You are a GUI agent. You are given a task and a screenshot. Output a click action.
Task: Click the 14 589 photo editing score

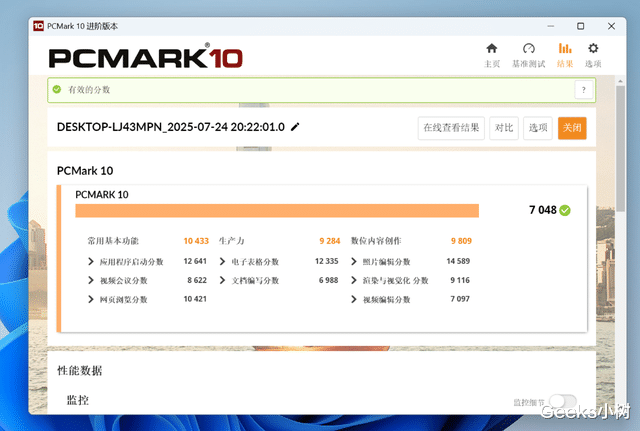tap(458, 261)
